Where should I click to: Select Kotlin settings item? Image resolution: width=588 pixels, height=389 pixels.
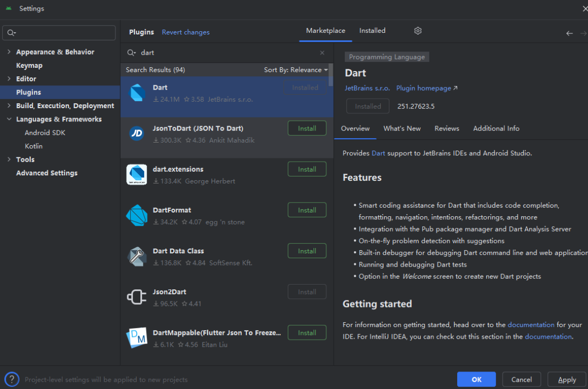33,146
